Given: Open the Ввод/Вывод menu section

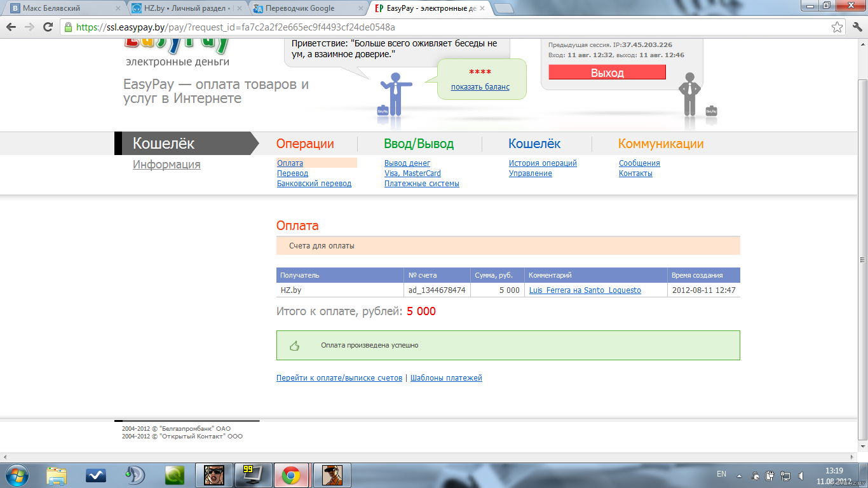Looking at the screenshot, I should pyautogui.click(x=419, y=144).
